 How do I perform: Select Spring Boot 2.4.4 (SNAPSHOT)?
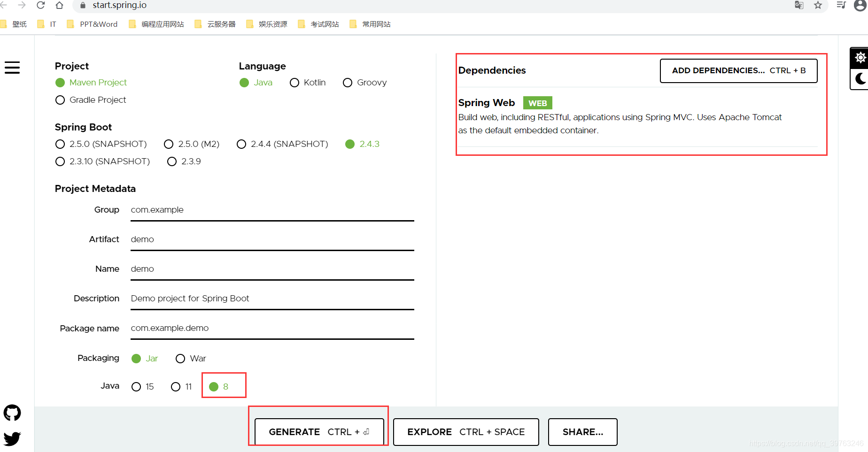282,144
